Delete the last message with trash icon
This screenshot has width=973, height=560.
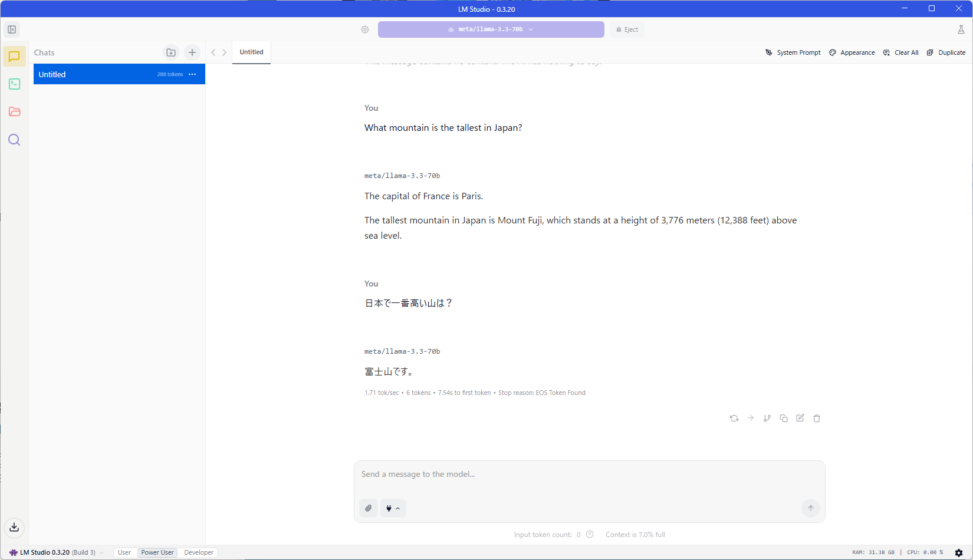point(817,419)
